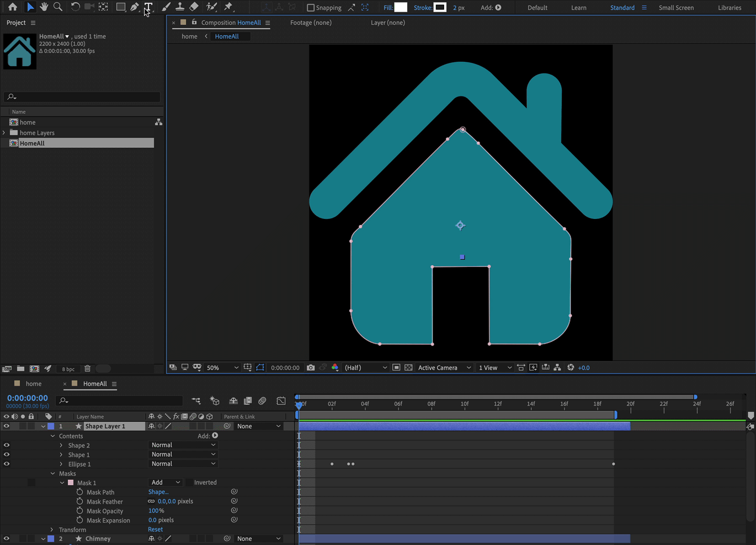Switch to the Learn workspace
The height and width of the screenshot is (545, 756).
(579, 8)
